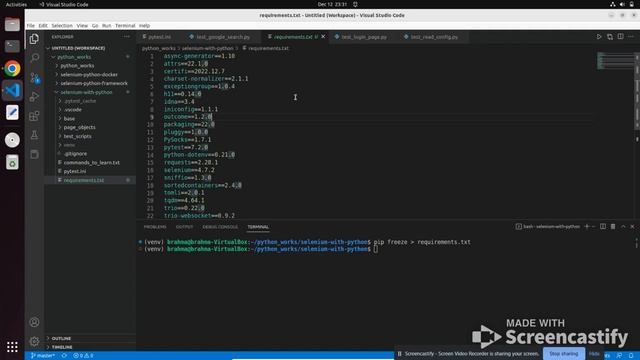Viewport: 640px width, 360px height.
Task: Collapse the selenium-with-python folder
Action: (x=91, y=92)
